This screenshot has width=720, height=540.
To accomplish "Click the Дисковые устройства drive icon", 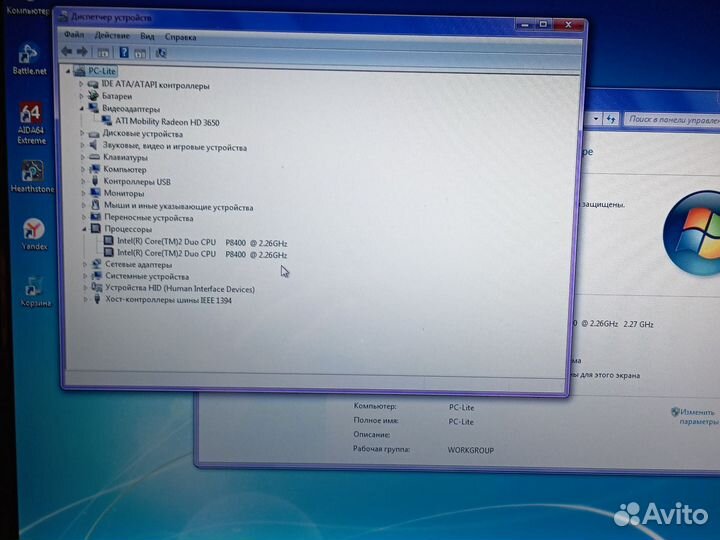I will pyautogui.click(x=94, y=134).
